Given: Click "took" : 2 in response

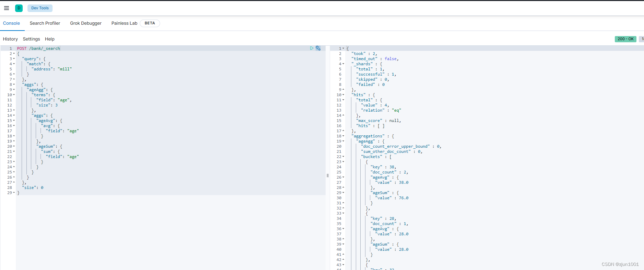Looking at the screenshot, I should click(x=364, y=54).
